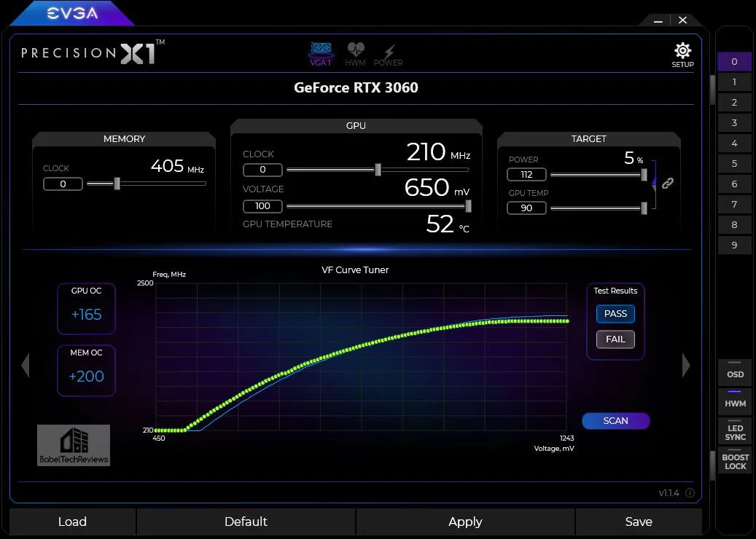Toggle the HWM sidebar switch
Viewport: 756px width, 539px height.
[735, 401]
